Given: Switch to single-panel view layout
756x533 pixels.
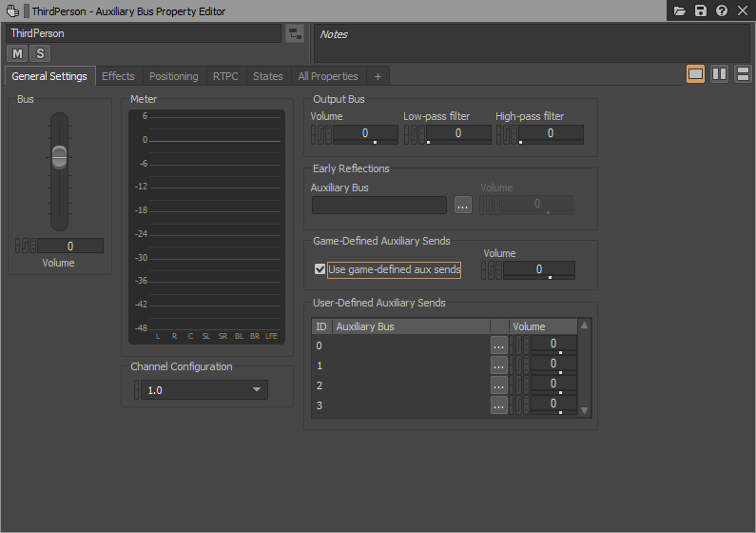Looking at the screenshot, I should point(695,74).
